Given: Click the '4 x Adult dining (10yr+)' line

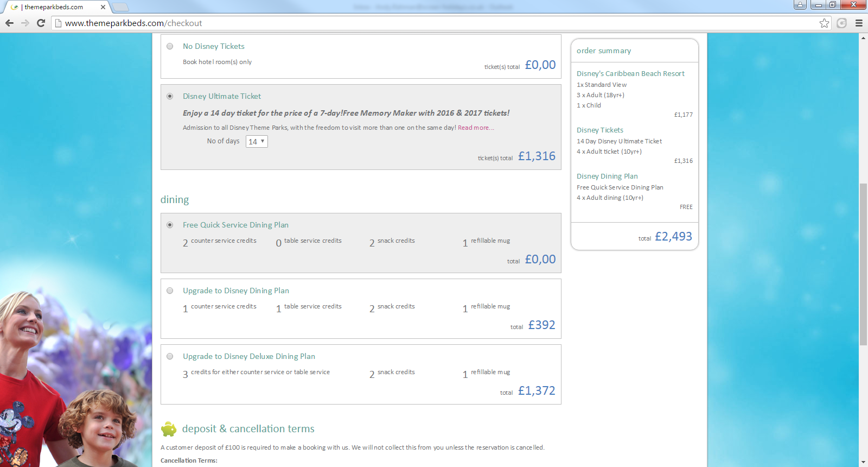Looking at the screenshot, I should [x=610, y=198].
